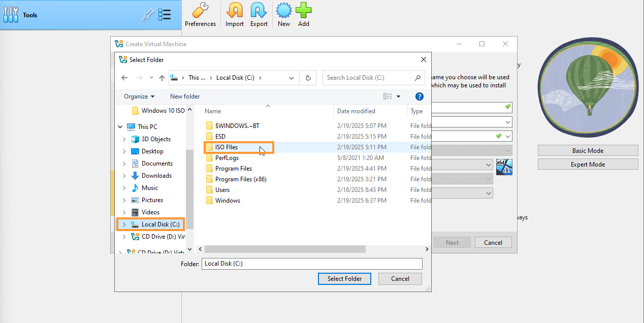Image resolution: width=644 pixels, height=323 pixels.
Task: Click the Search Local Disk (C:) field
Action: tap(374, 78)
